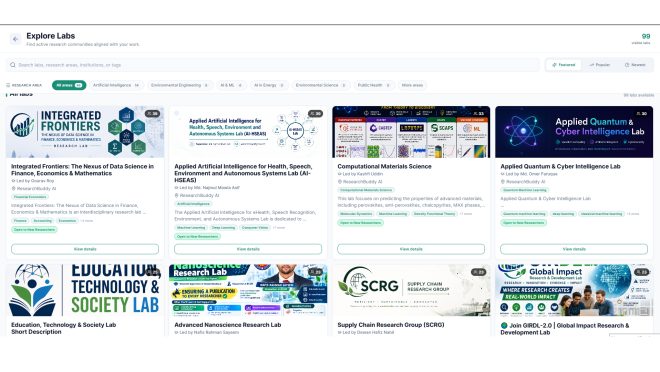The image size is (660, 372).
Task: Filter by Artificial Intelligence research area
Action: [116, 85]
